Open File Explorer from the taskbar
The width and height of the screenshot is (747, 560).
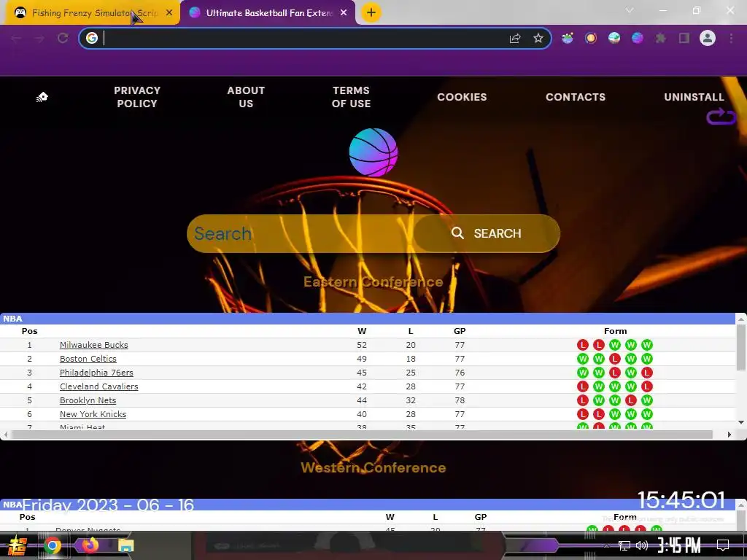click(x=125, y=545)
